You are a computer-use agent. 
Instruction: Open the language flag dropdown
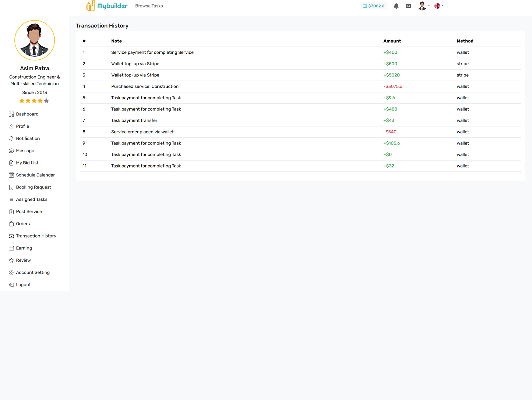click(439, 6)
